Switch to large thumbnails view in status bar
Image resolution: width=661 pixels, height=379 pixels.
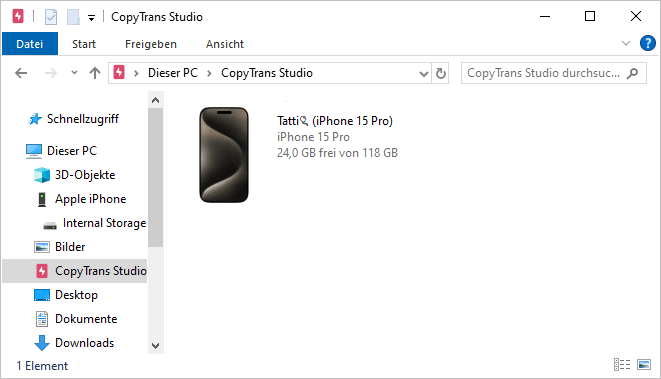[644, 364]
